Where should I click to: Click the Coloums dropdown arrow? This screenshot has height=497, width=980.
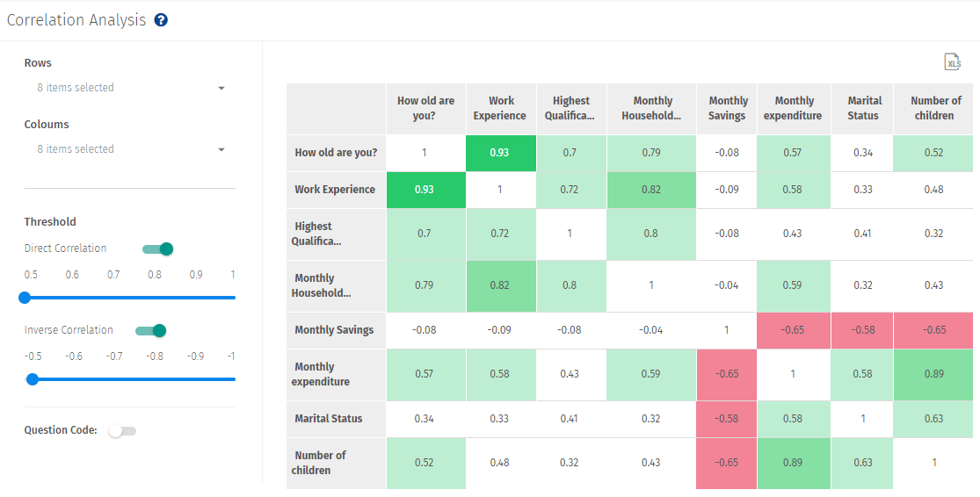point(221,149)
